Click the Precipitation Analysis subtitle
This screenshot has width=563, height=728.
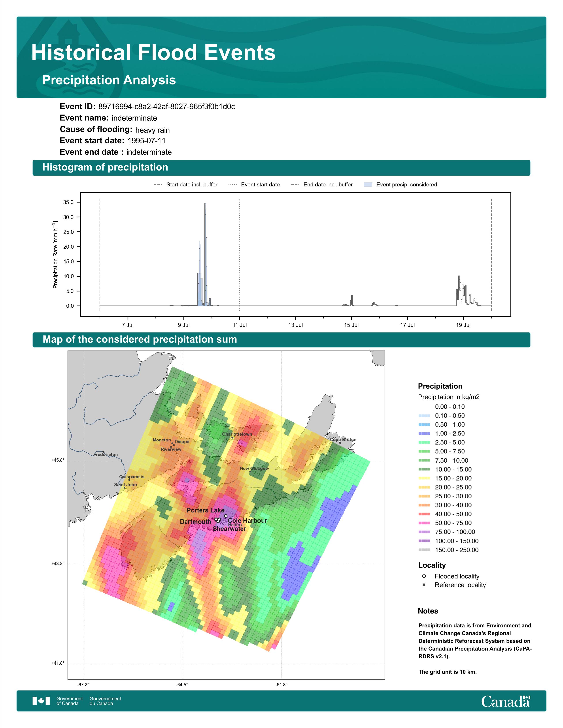[109, 80]
